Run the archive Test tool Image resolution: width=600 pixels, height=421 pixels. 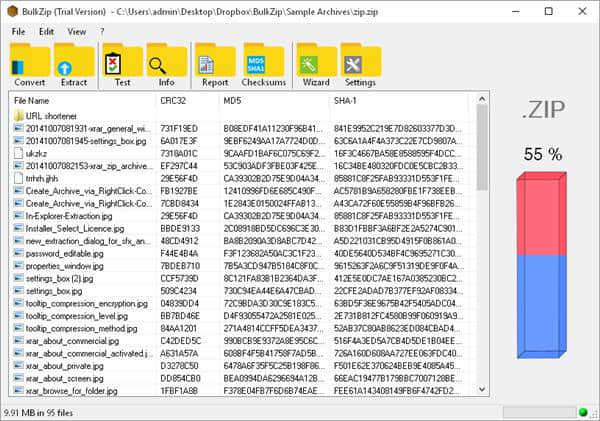[123, 66]
